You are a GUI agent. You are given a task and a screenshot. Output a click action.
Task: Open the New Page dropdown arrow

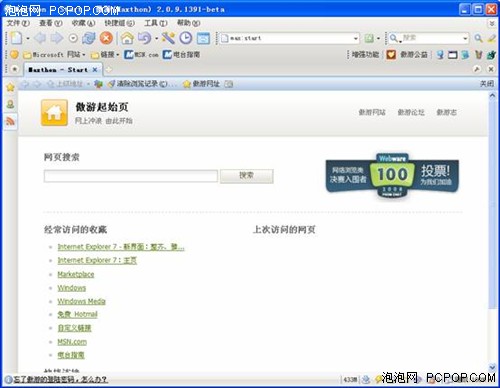coord(28,38)
